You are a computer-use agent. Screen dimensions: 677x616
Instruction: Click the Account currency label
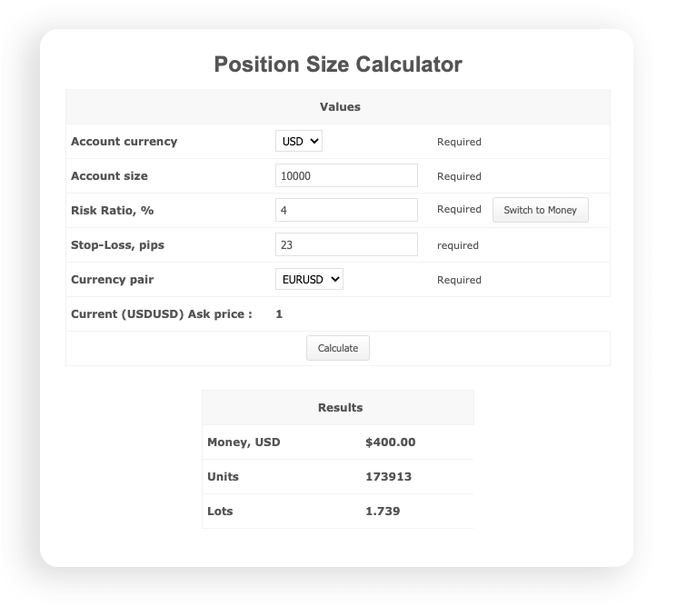click(x=124, y=142)
